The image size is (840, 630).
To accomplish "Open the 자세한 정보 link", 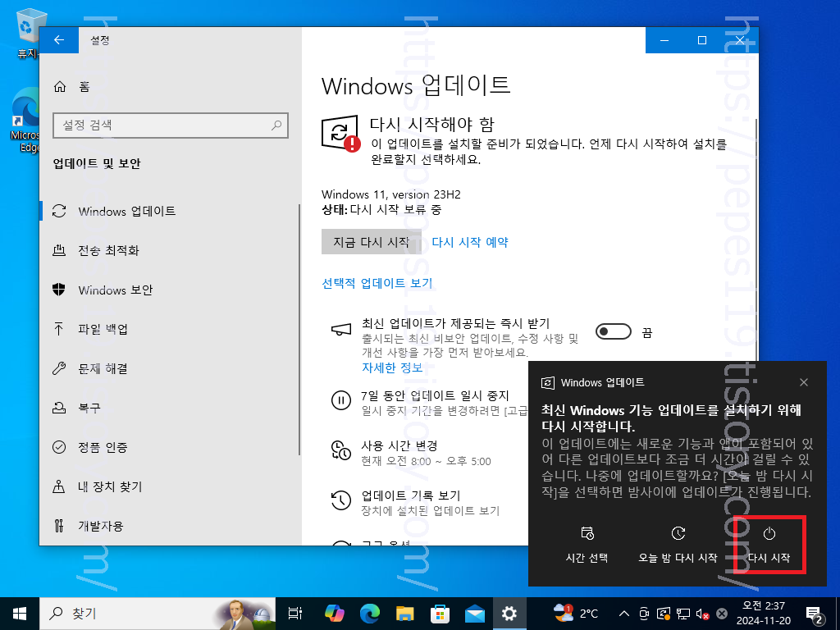I will tap(392, 367).
